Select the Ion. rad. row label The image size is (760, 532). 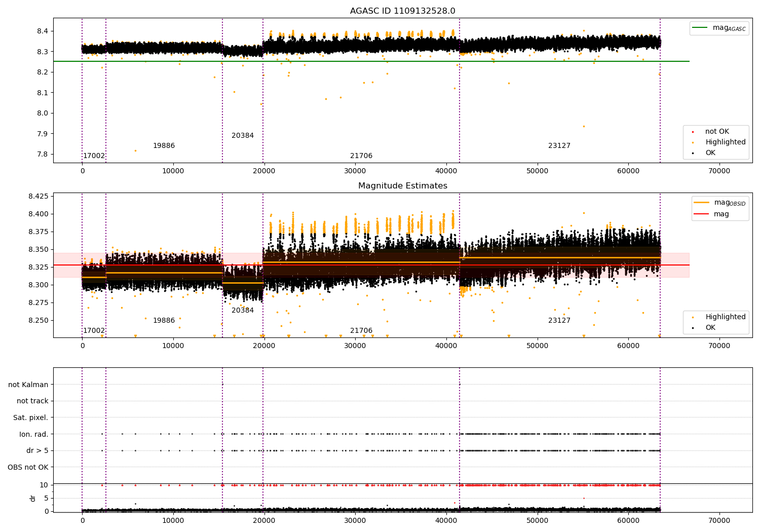click(x=34, y=435)
